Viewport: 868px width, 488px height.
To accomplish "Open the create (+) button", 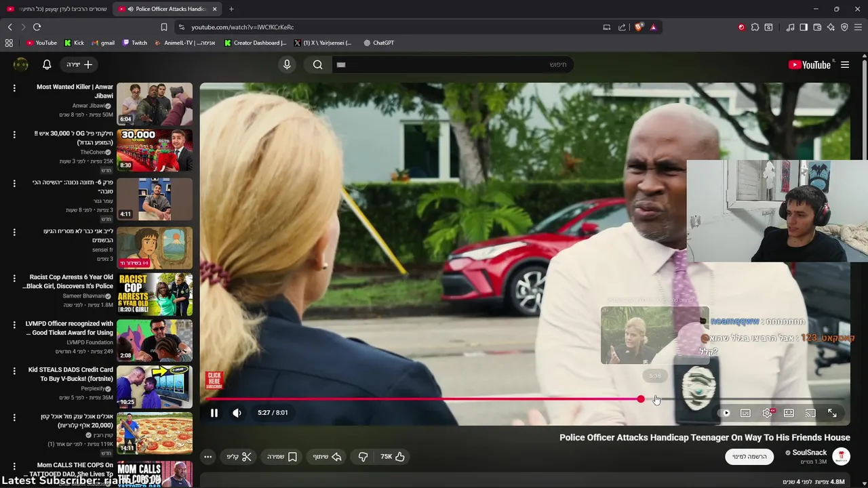I will pos(79,64).
